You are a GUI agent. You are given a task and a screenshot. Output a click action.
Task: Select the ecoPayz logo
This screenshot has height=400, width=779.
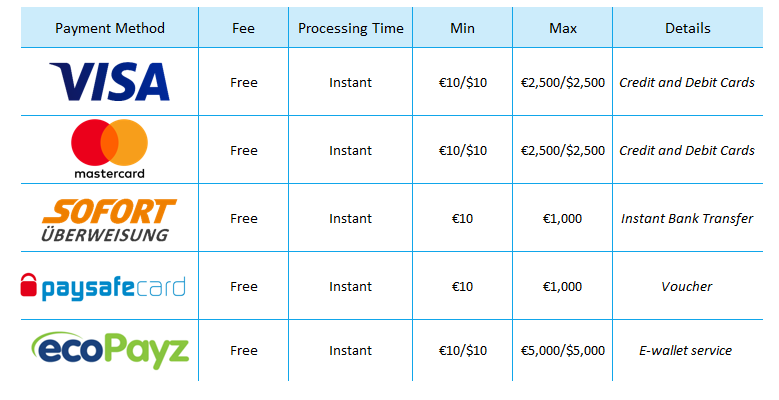(x=110, y=351)
